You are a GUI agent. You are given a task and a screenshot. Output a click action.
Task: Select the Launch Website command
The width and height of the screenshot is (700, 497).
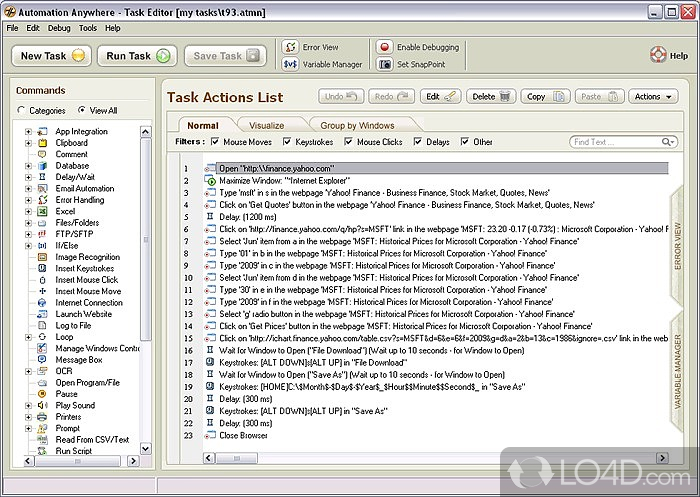pyautogui.click(x=83, y=314)
